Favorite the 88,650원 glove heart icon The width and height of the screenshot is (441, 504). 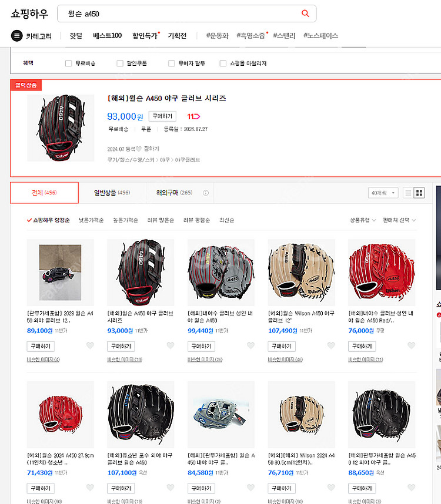412,488
